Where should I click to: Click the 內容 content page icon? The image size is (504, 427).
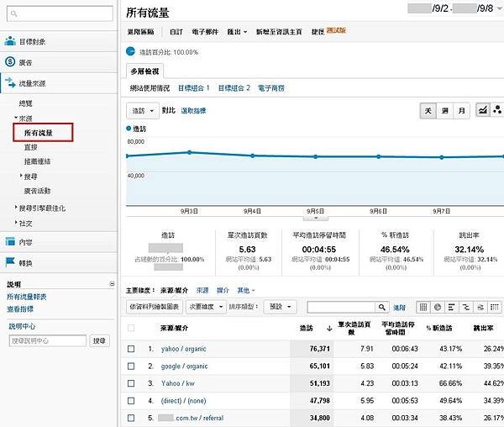10,241
